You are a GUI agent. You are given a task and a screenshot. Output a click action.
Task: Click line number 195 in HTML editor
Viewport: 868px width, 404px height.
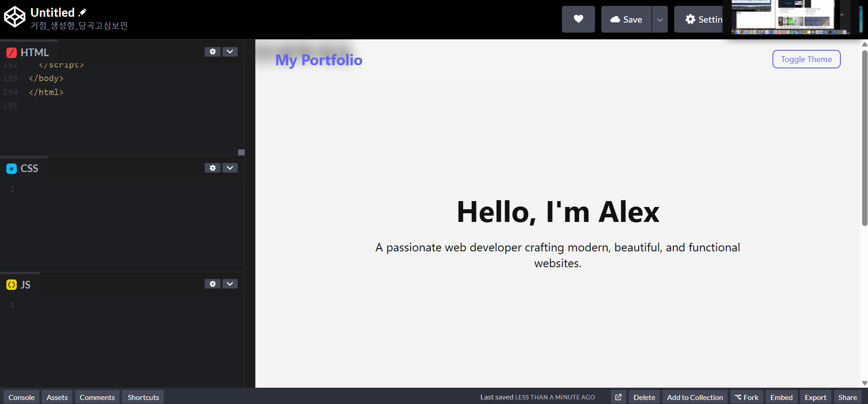(10, 106)
